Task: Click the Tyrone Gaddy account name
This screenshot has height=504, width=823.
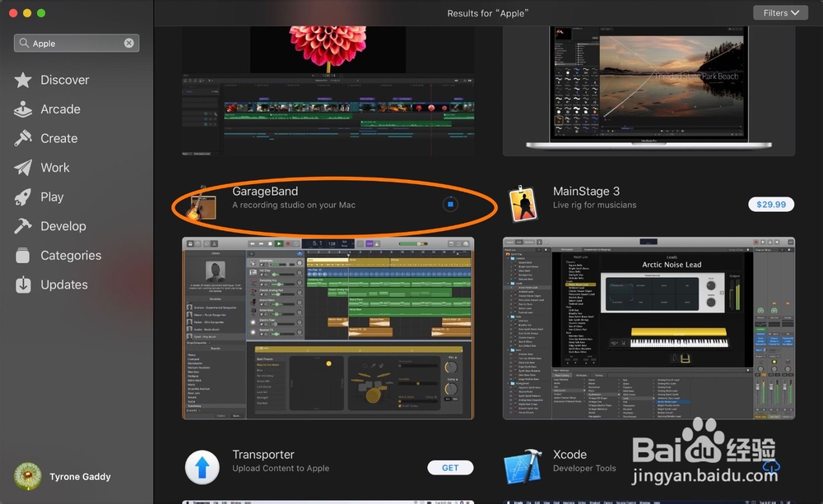Action: point(80,477)
